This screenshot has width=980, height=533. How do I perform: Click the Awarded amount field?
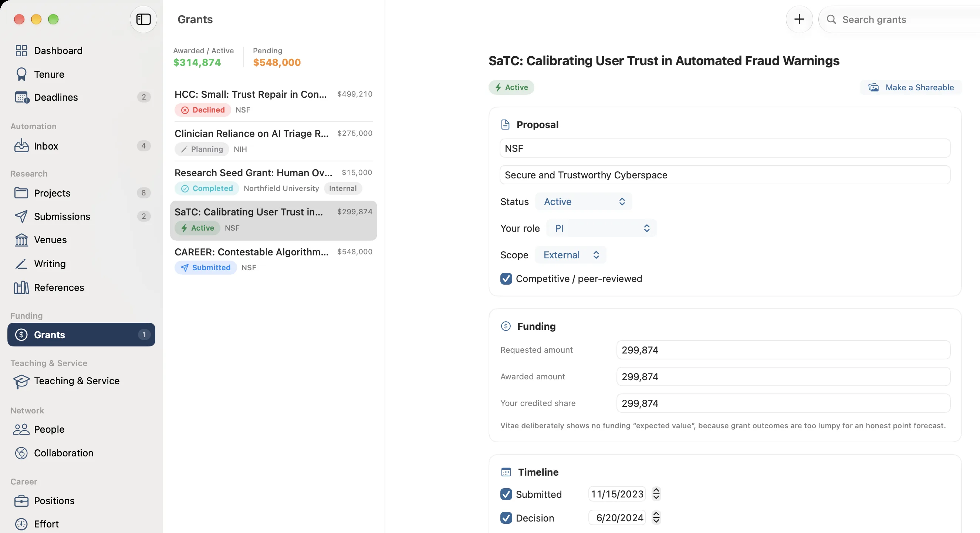783,376
